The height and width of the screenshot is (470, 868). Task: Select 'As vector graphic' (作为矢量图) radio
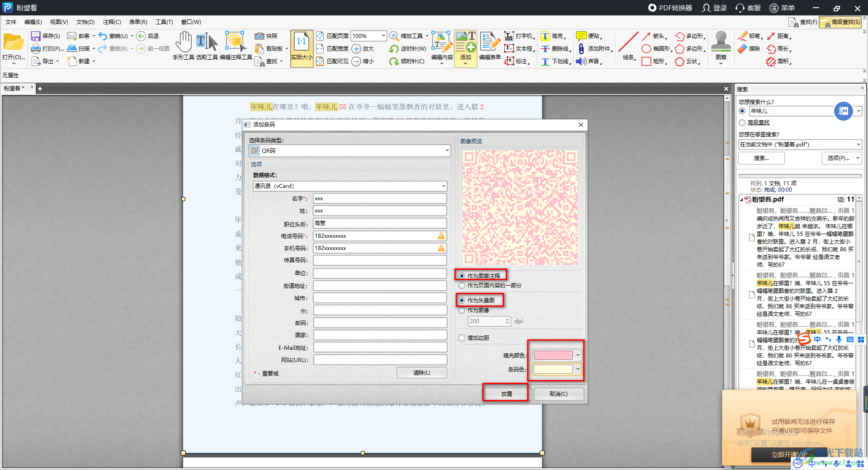point(462,300)
